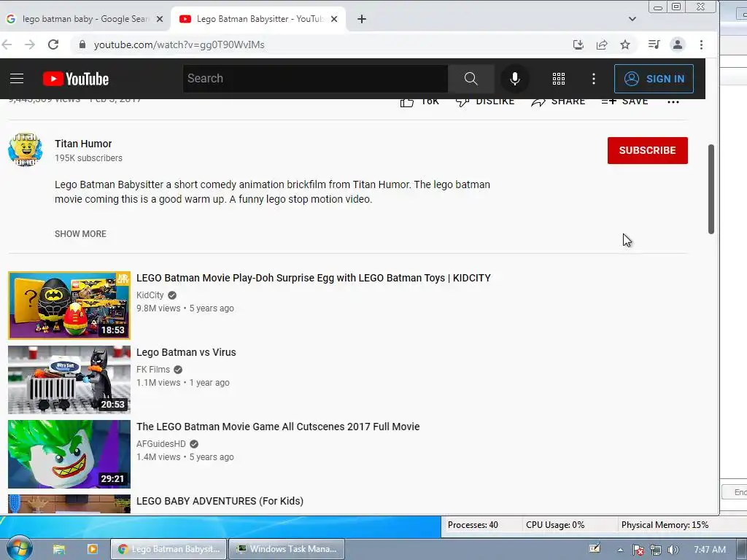747x560 pixels.
Task: Close the Google Search tab
Action: click(x=160, y=19)
